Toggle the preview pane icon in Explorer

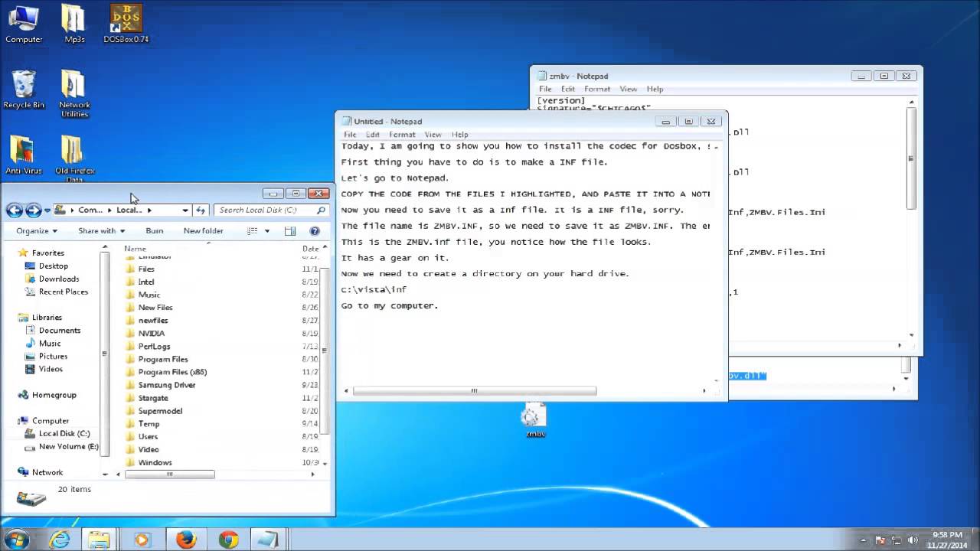click(290, 231)
